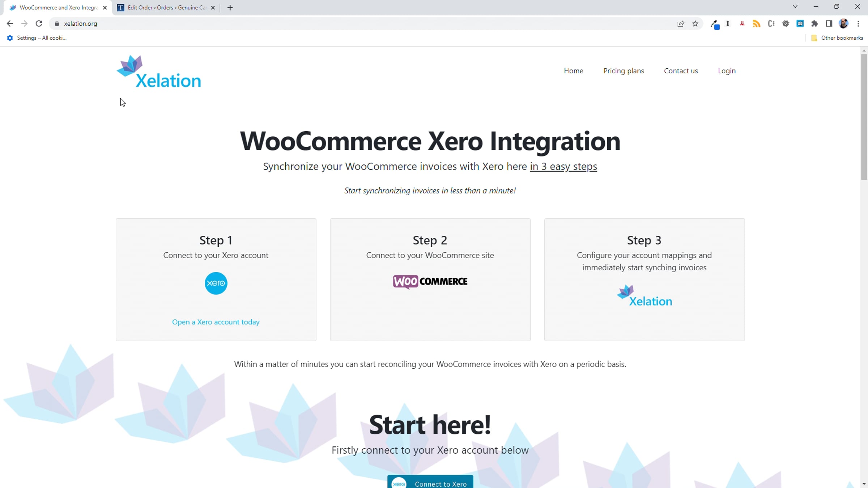
Task: Click the Xero logo in Step 1
Action: (x=216, y=283)
